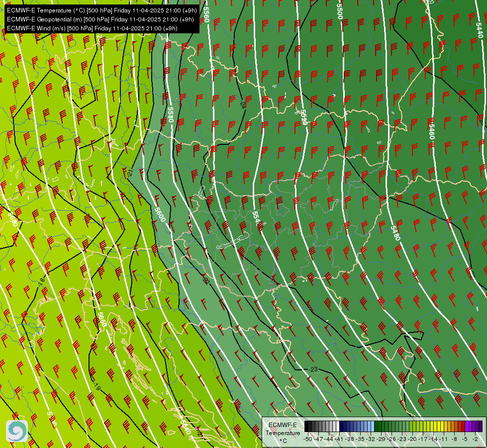Click the dark purple last legend swatch
The height and width of the screenshot is (448, 487).
point(481,426)
